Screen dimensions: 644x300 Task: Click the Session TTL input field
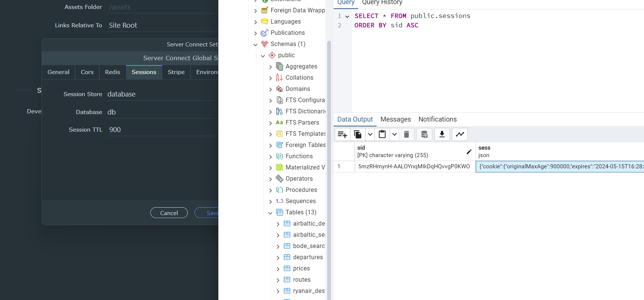coord(163,130)
